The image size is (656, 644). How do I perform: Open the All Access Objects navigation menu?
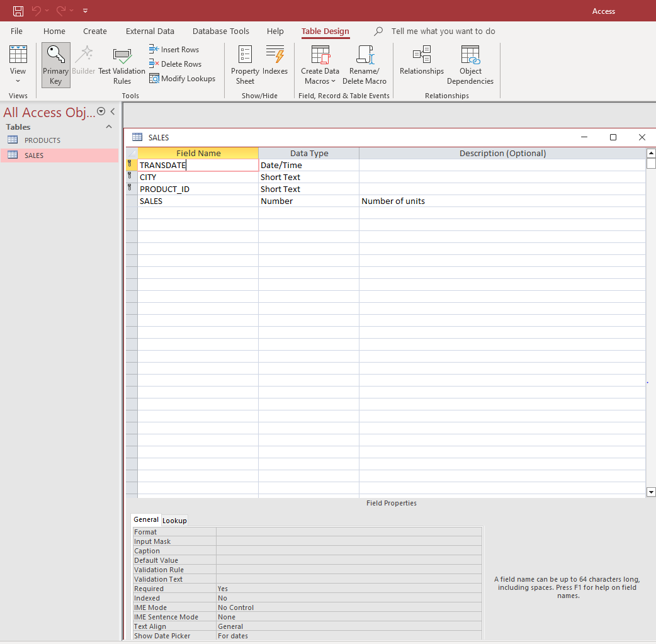click(x=101, y=111)
